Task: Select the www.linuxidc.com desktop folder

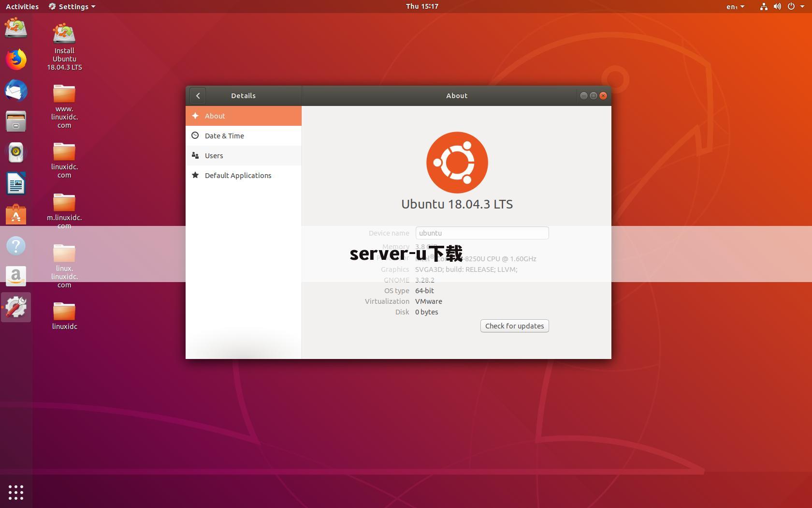Action: 64,106
